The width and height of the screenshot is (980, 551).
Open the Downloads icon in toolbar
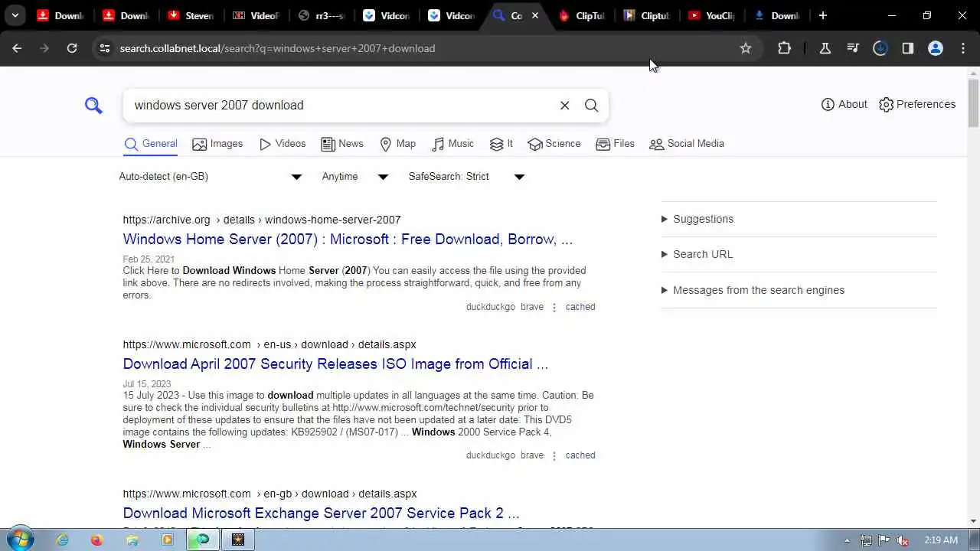pyautogui.click(x=880, y=48)
